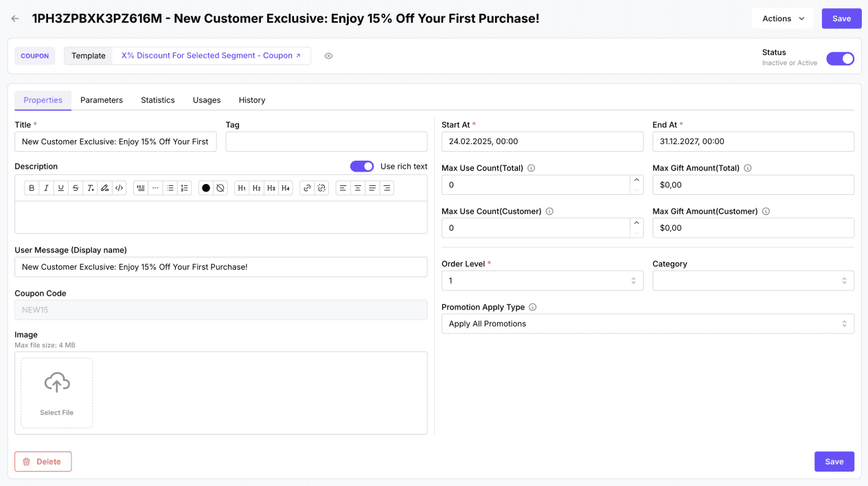The image size is (868, 486).
Task: Underline text in Description editor
Action: point(61,188)
